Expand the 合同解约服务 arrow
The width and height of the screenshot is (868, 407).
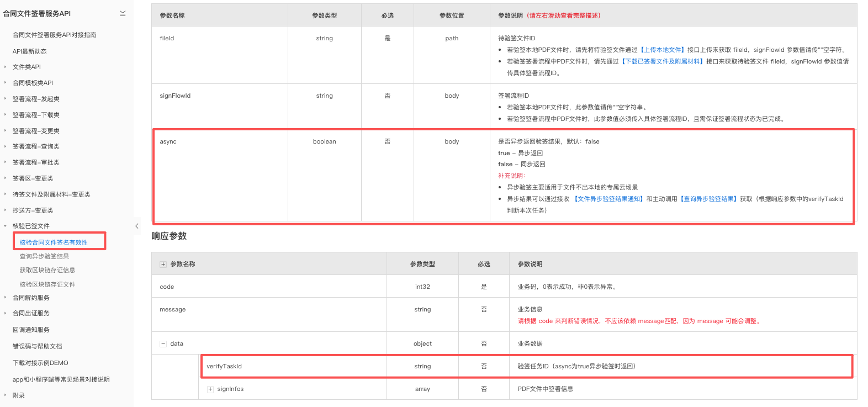click(6, 298)
